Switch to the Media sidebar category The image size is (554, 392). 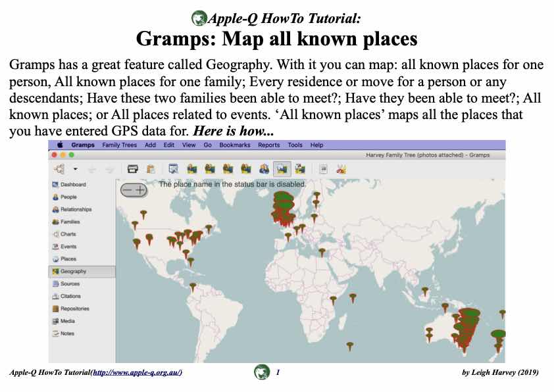click(x=64, y=321)
